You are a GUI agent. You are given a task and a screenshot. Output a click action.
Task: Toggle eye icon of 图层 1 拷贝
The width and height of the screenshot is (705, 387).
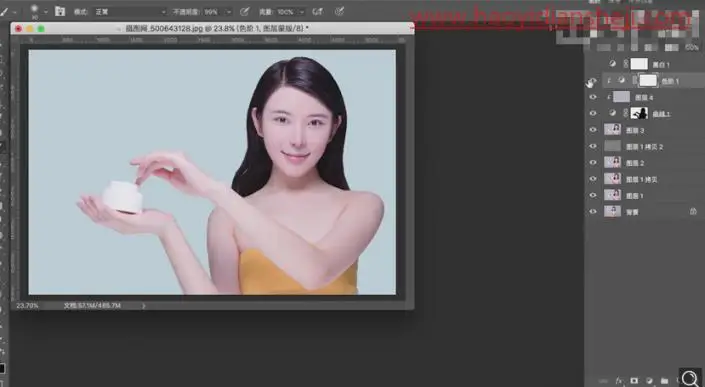593,179
